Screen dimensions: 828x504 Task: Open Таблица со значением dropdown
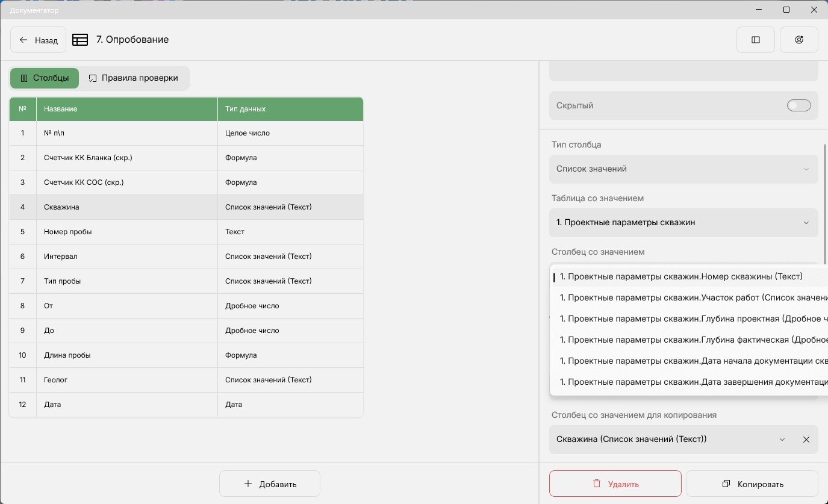pos(683,223)
